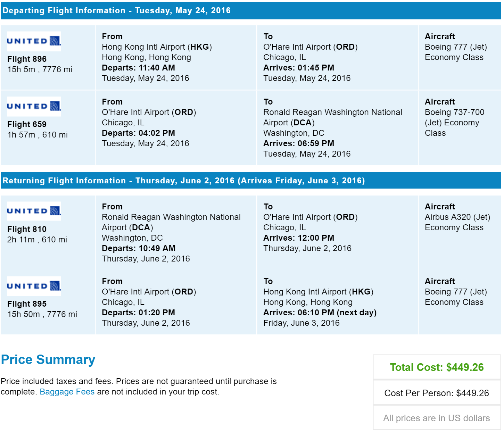504x432 pixels.
Task: Click Airbus A320 aircraft details
Action: (457, 222)
